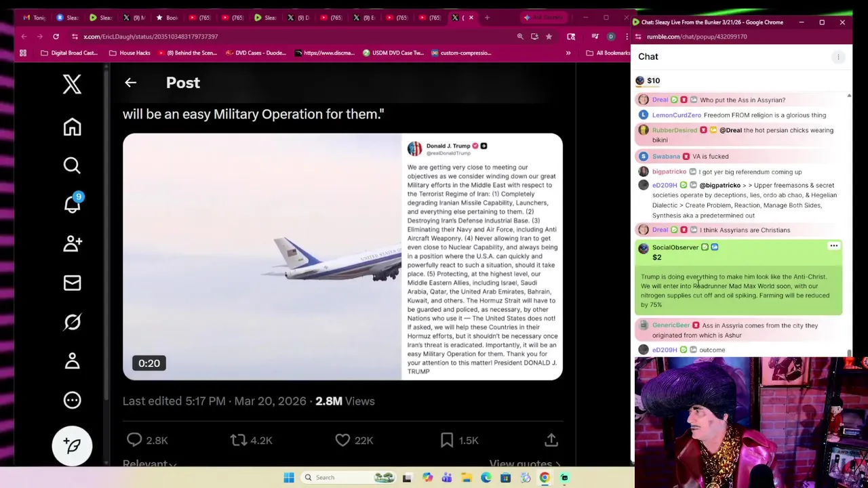Open chat options three-dot menu
The image size is (868, 488).
pyautogui.click(x=838, y=57)
